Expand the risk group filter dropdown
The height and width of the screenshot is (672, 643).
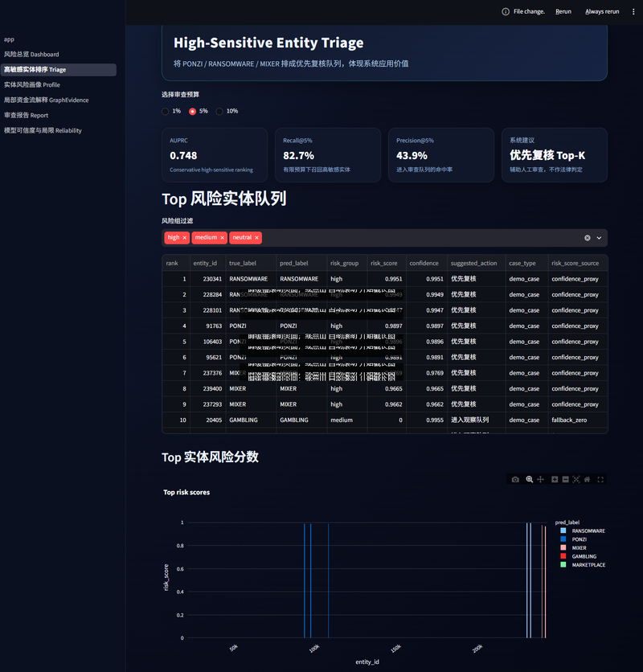click(600, 238)
